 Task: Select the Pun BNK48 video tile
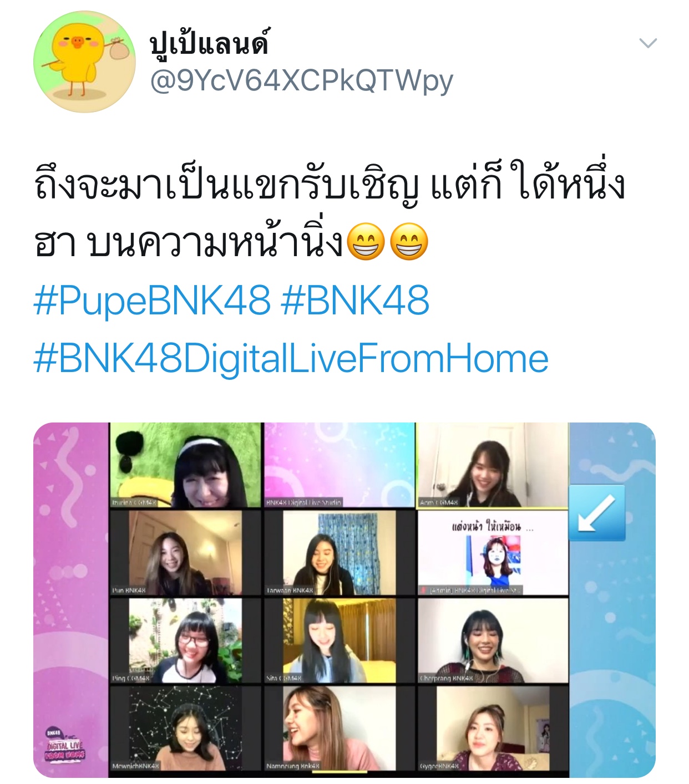(x=186, y=553)
